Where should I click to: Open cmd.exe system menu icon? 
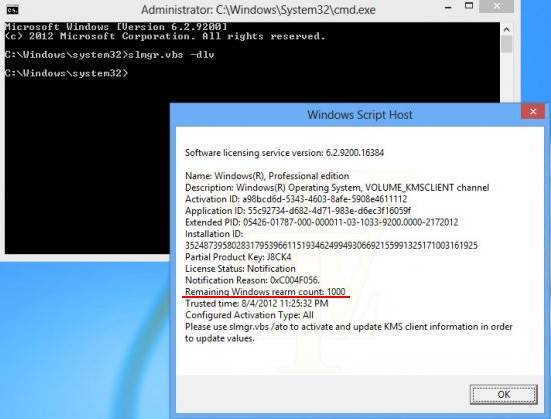tap(12, 10)
